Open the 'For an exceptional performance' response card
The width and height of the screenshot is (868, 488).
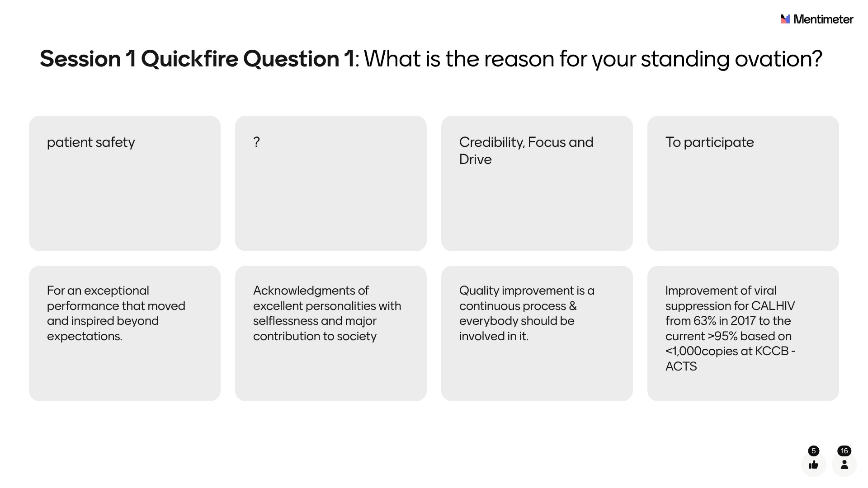(x=125, y=333)
